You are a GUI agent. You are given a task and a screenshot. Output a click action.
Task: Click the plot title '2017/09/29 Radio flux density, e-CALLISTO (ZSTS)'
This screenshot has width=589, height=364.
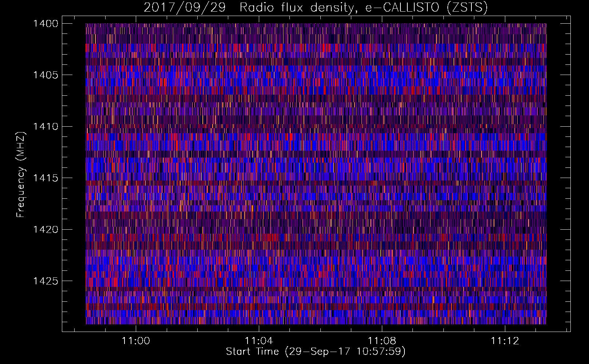point(316,8)
